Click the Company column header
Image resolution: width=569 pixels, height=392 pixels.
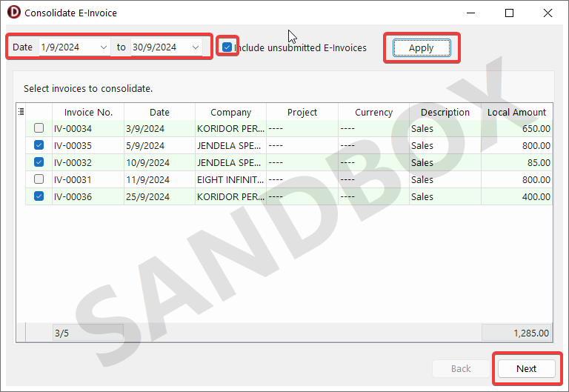coord(230,112)
